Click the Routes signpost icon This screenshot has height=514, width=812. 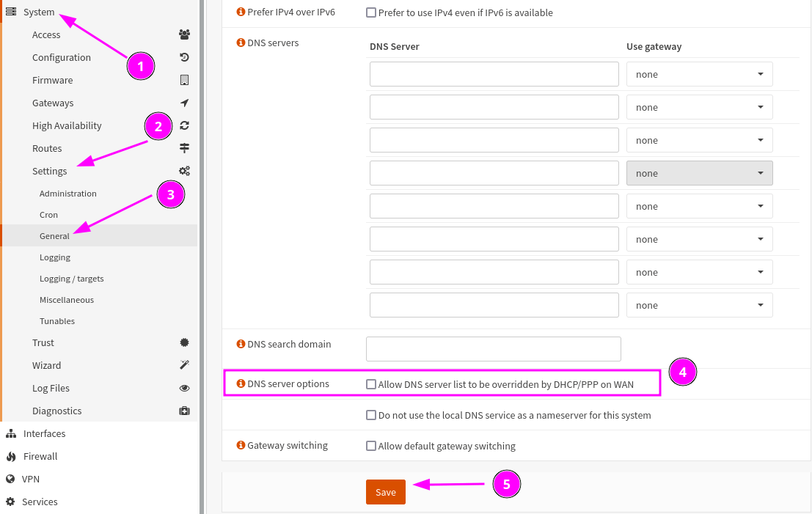(x=184, y=148)
